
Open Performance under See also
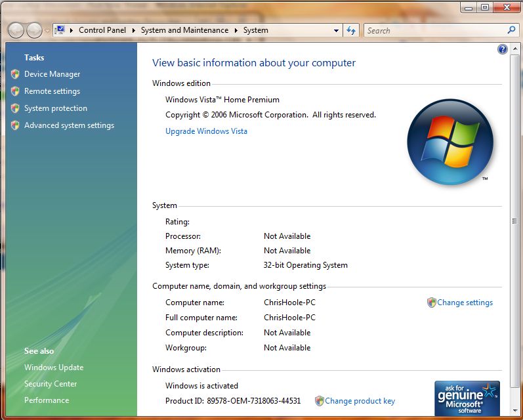pos(47,400)
